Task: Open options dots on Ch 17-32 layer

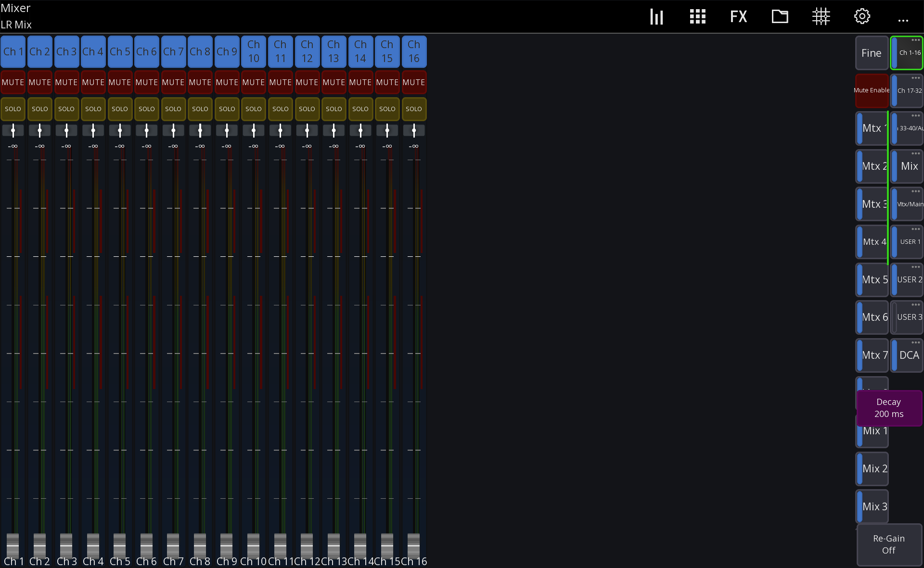Action: click(x=915, y=78)
